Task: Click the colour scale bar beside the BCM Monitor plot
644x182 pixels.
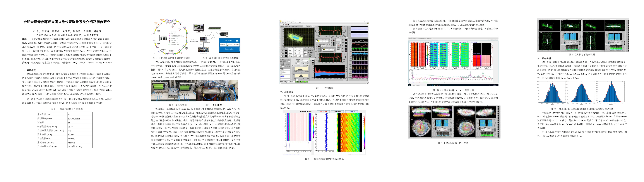Action: pyautogui.click(x=313, y=127)
